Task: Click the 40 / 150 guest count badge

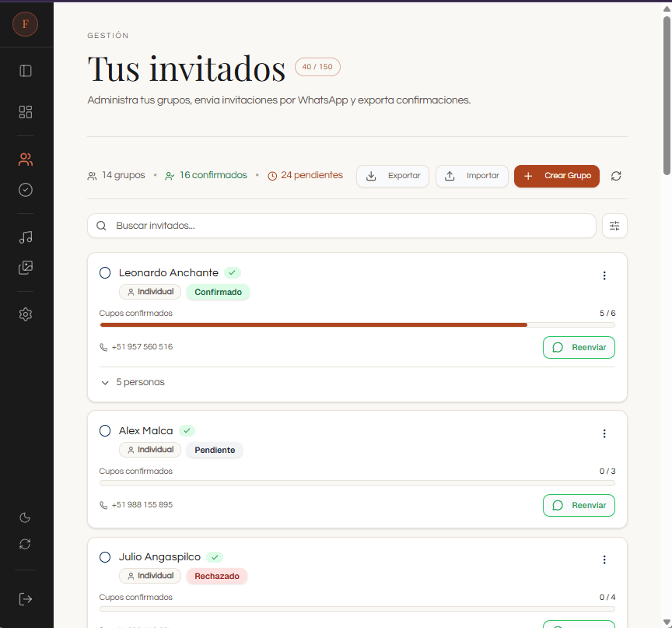Action: tap(317, 67)
